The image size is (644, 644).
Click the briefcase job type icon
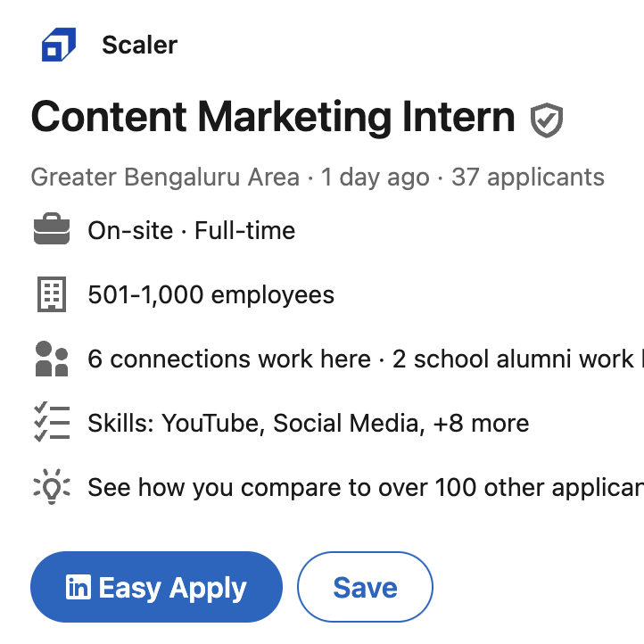52,231
